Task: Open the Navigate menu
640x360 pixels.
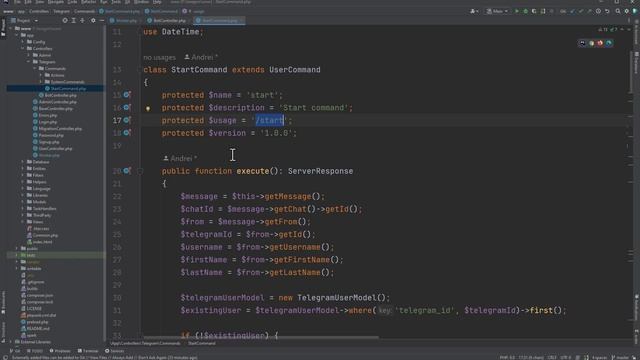Action: [56, 2]
